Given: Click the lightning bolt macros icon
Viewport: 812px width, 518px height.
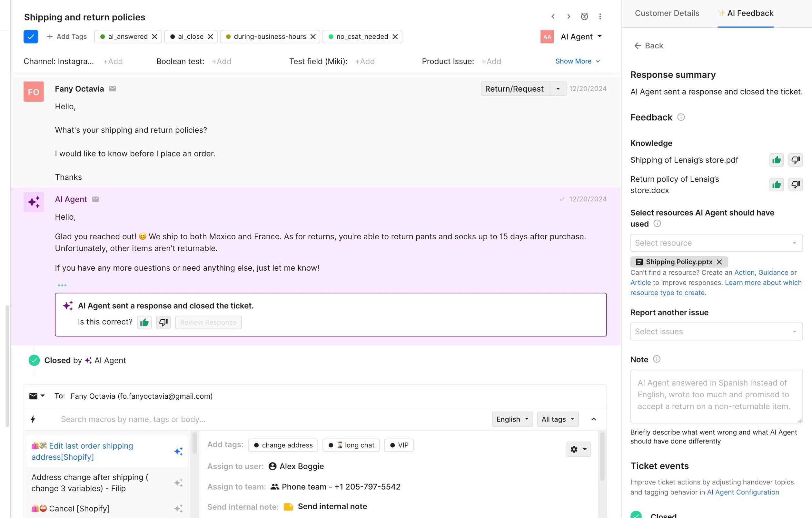Looking at the screenshot, I should (x=33, y=419).
